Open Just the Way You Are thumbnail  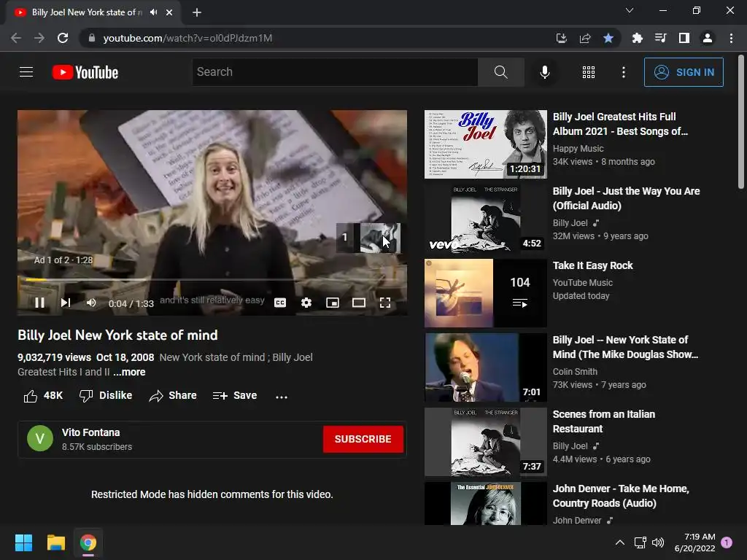(x=485, y=219)
